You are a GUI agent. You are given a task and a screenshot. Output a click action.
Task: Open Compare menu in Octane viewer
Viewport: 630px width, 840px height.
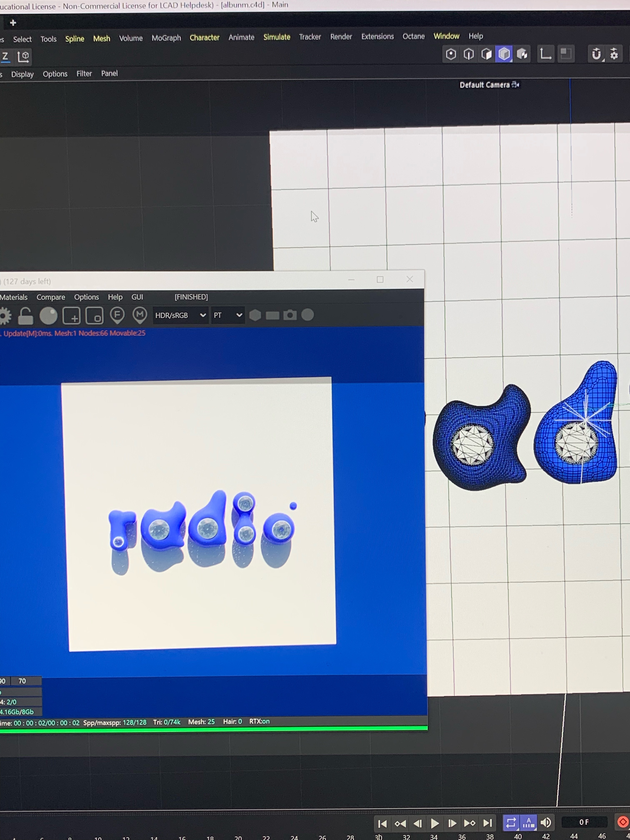click(x=50, y=297)
